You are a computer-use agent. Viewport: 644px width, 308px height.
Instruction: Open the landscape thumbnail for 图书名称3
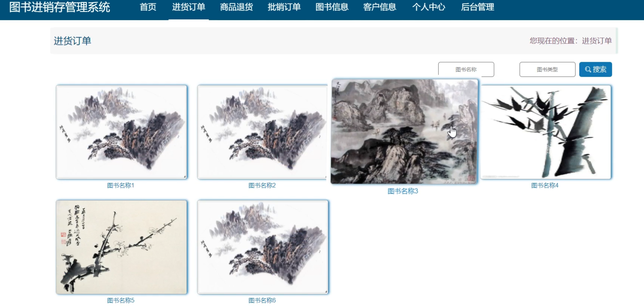click(x=404, y=131)
